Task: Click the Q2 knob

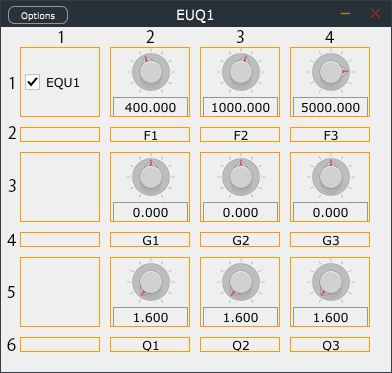Action: tap(241, 282)
